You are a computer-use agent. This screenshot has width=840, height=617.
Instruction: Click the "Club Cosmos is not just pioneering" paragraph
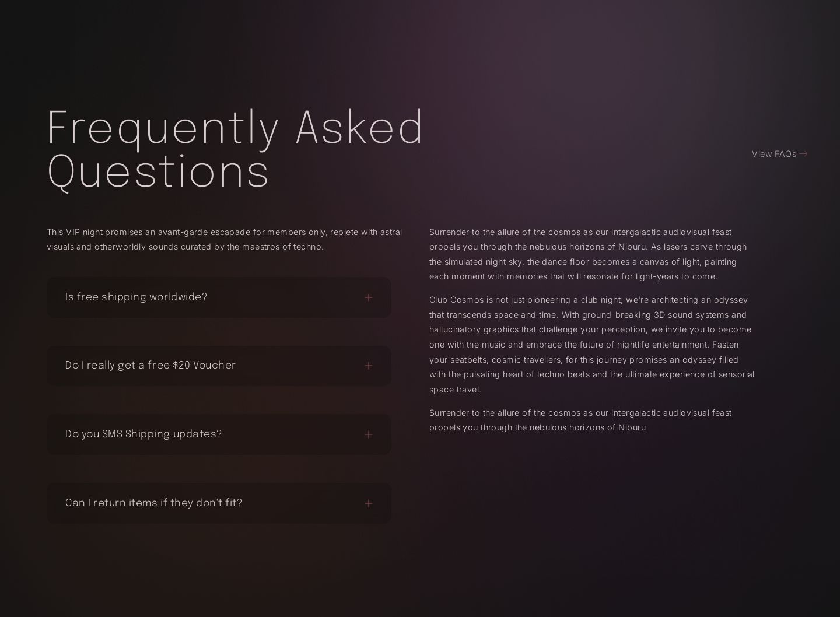591,344
